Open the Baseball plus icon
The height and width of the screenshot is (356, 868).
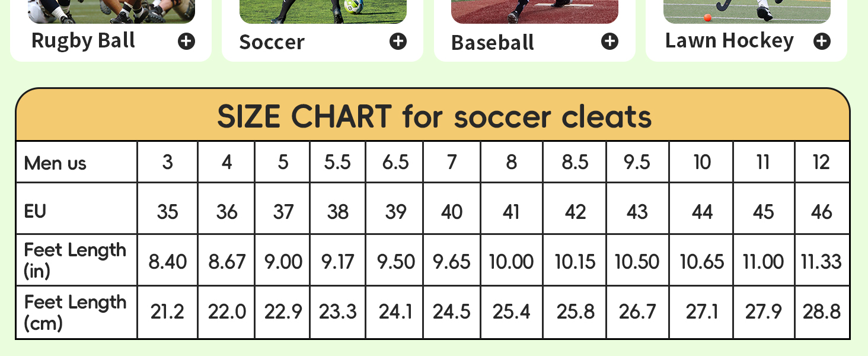click(609, 41)
